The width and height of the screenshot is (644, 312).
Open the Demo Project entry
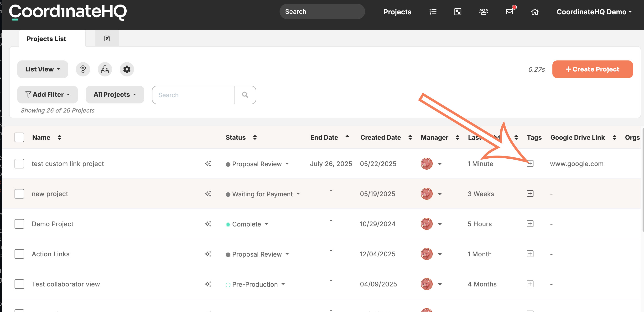52,224
